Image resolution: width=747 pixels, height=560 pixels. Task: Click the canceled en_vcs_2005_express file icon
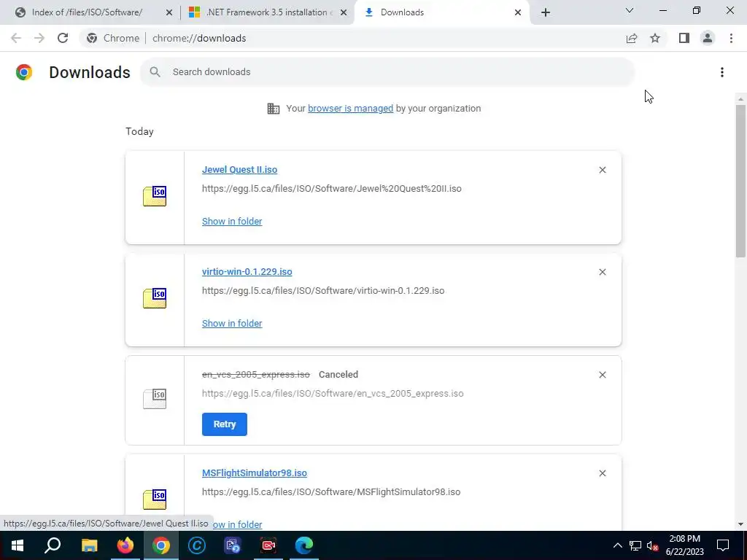(155, 399)
